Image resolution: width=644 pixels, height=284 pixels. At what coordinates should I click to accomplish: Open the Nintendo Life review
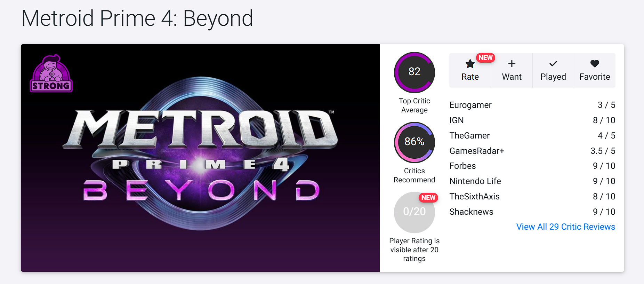click(x=475, y=181)
